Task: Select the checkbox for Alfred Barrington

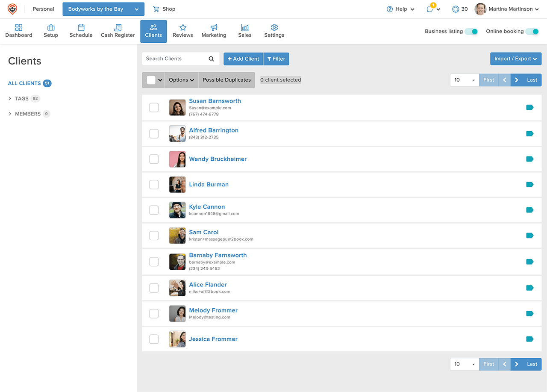Action: [x=154, y=134]
